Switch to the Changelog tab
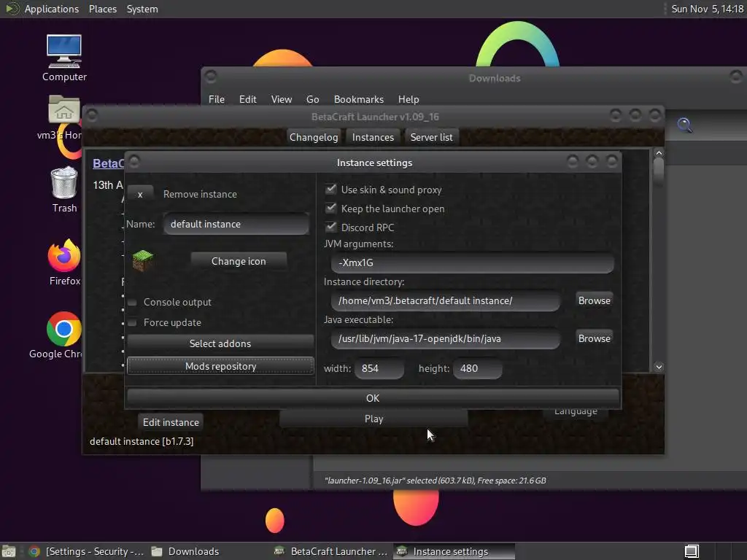 point(314,137)
